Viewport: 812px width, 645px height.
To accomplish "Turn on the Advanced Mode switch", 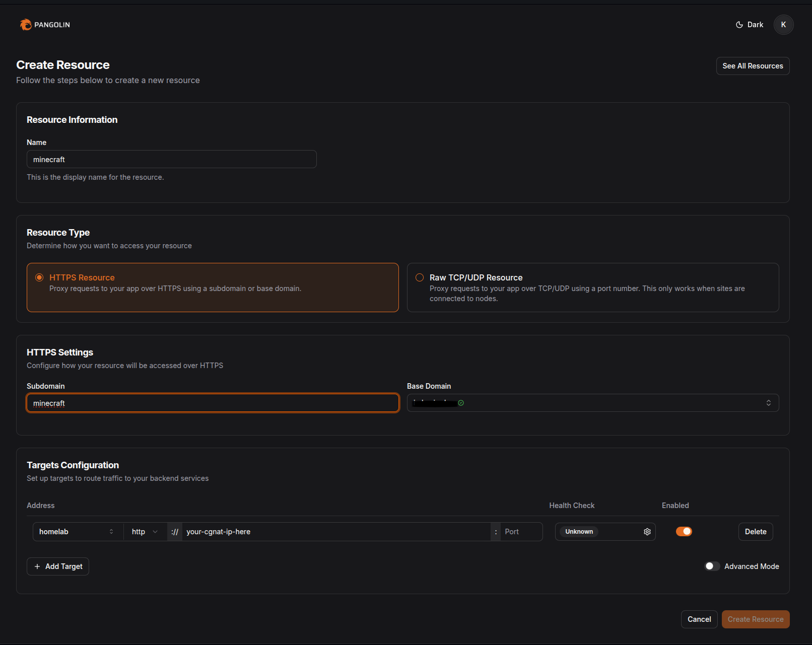I will [x=712, y=566].
